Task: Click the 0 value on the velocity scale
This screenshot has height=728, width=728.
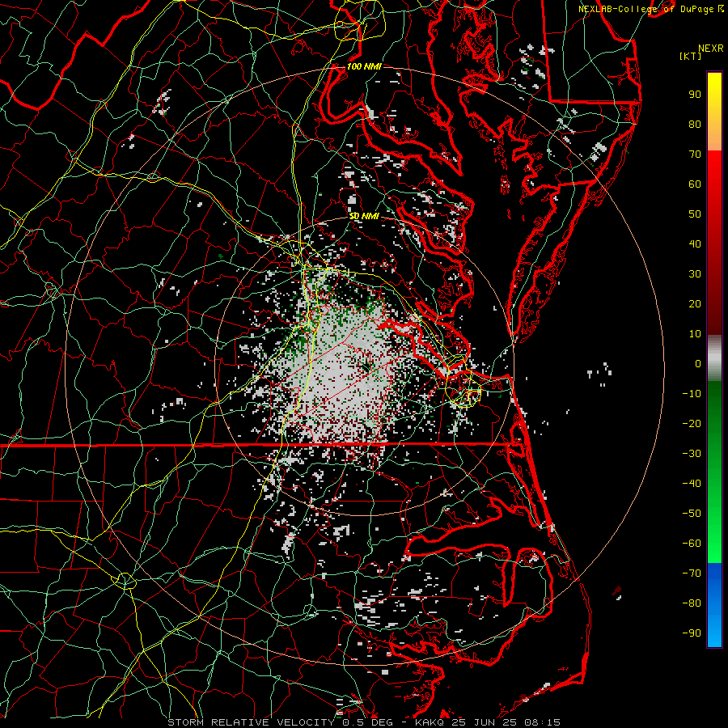Action: click(698, 363)
